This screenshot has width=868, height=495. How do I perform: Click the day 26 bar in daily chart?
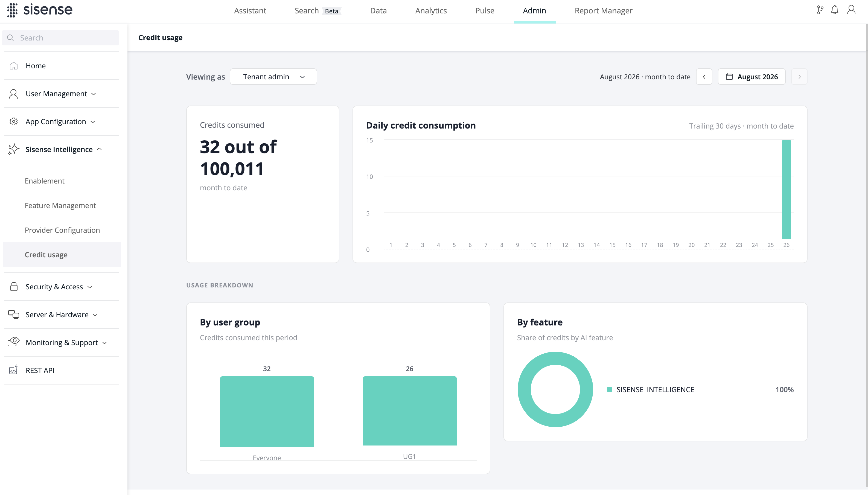[786, 189]
